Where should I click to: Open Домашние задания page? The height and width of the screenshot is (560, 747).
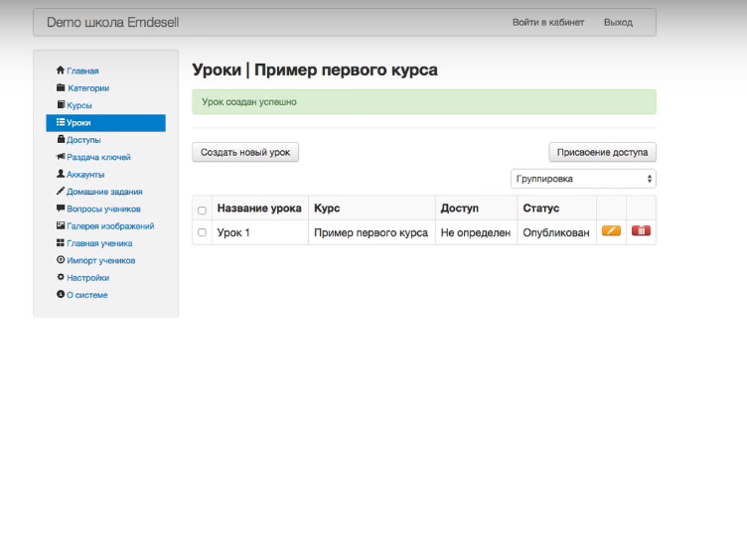tap(104, 192)
